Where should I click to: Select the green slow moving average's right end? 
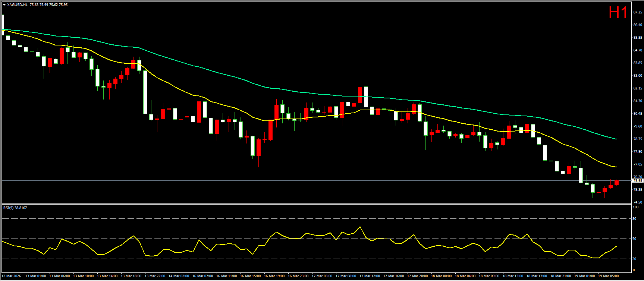pos(616,139)
